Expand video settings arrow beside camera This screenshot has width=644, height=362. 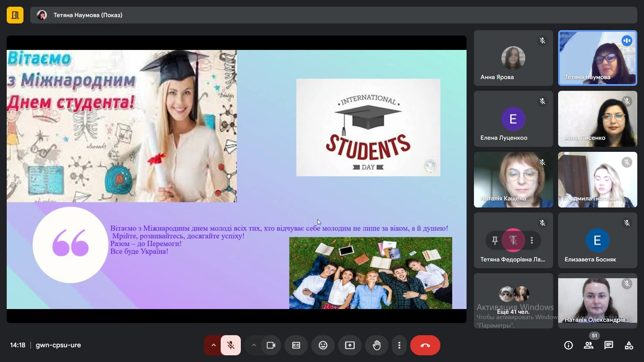tap(254, 345)
